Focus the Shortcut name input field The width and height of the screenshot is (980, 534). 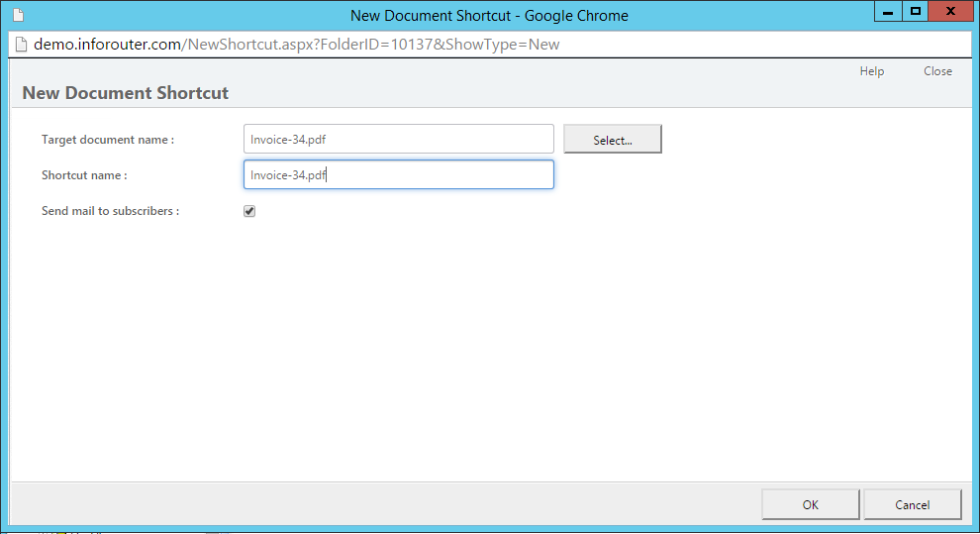(399, 174)
